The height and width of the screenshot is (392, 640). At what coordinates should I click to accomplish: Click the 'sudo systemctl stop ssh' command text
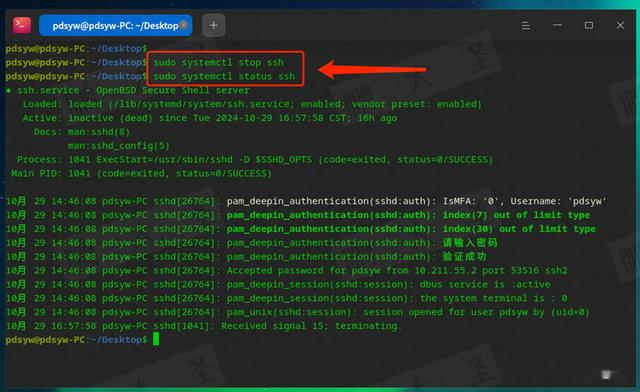tap(218, 62)
